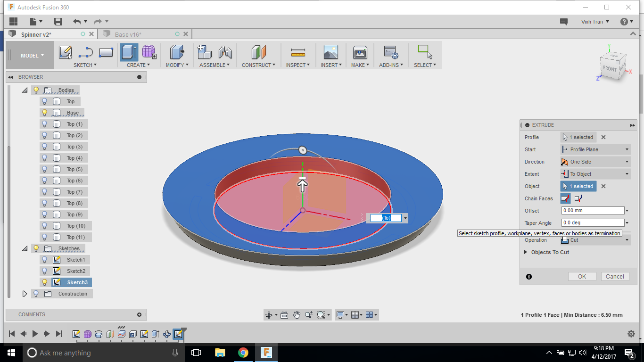Screen dimensions: 644x362
Task: Expand the Construction folder
Action: point(25,294)
